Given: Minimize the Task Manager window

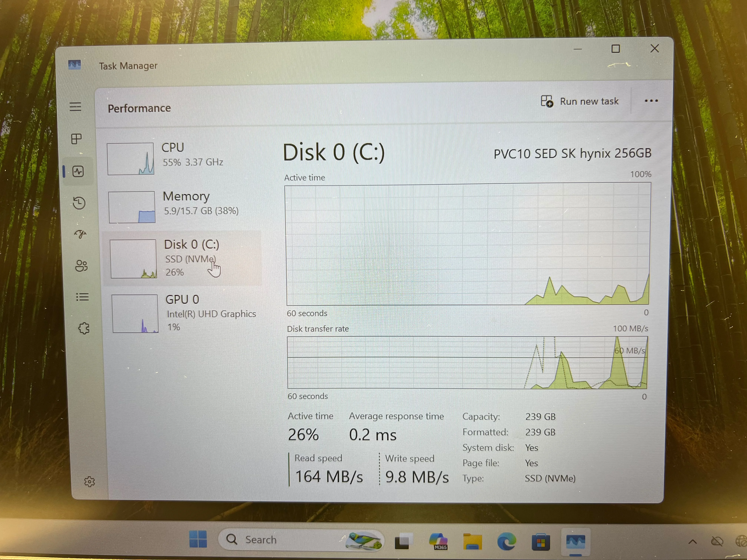Looking at the screenshot, I should pyautogui.click(x=578, y=49).
